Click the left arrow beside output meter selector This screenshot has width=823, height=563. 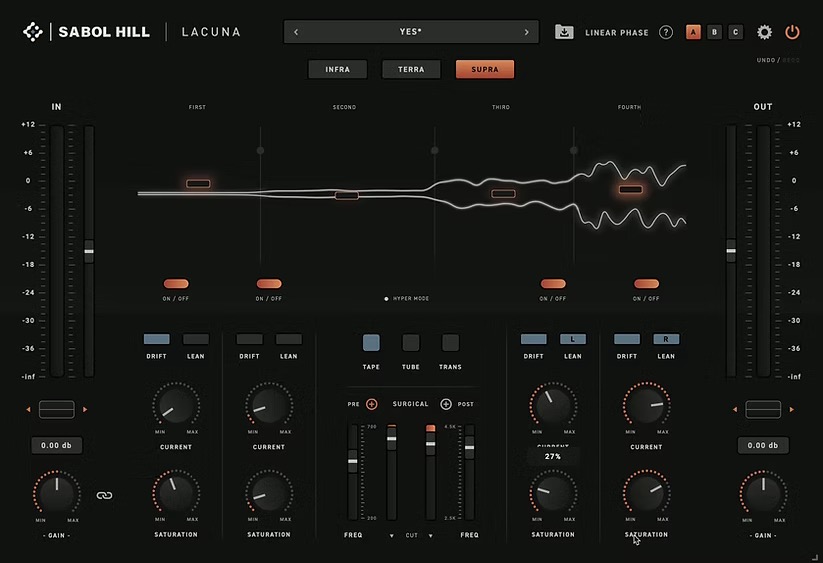[735, 409]
